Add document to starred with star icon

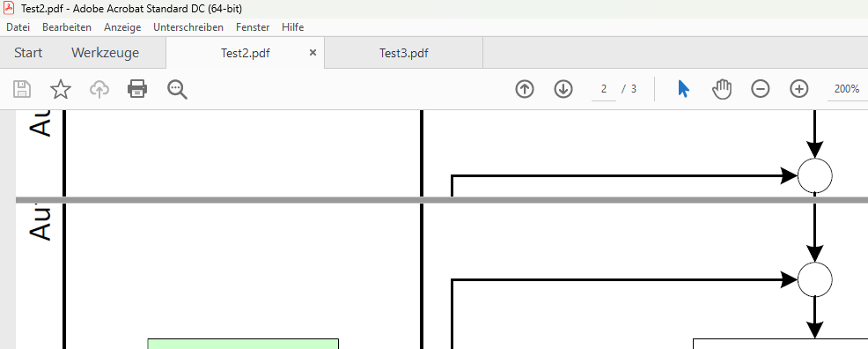[x=61, y=89]
